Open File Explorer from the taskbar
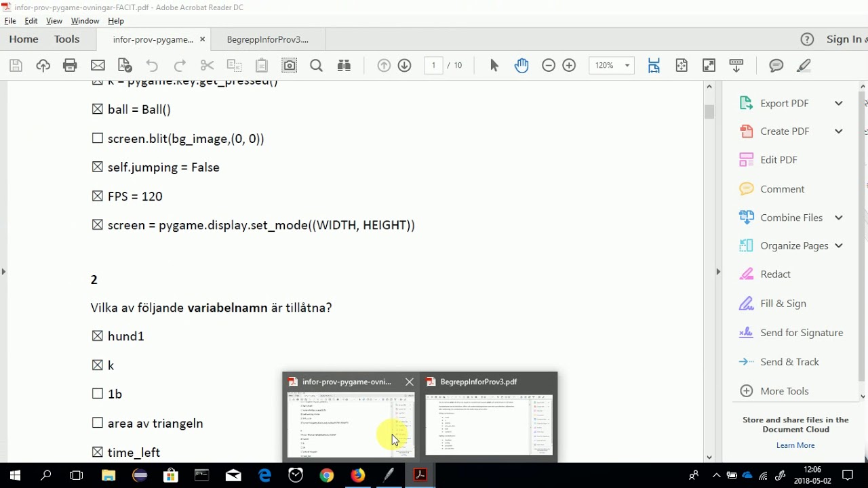Viewport: 868px width, 488px height. click(108, 476)
